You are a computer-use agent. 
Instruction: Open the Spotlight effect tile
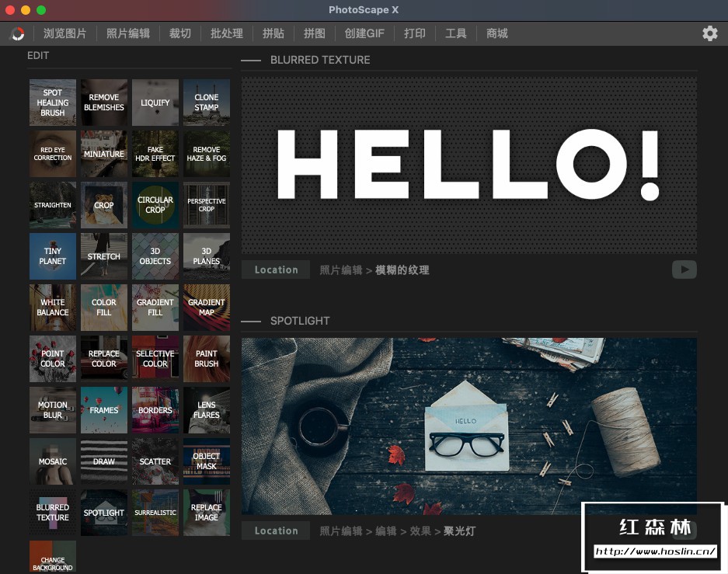(104, 513)
